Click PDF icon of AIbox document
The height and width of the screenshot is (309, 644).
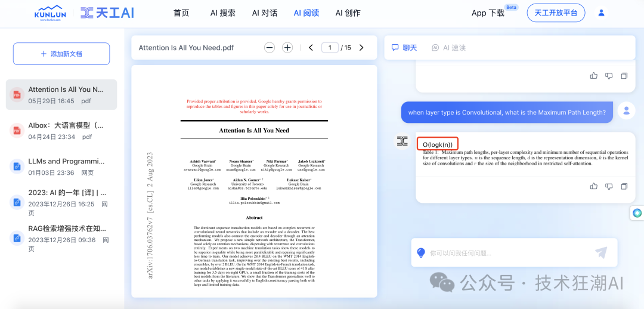pyautogui.click(x=17, y=131)
